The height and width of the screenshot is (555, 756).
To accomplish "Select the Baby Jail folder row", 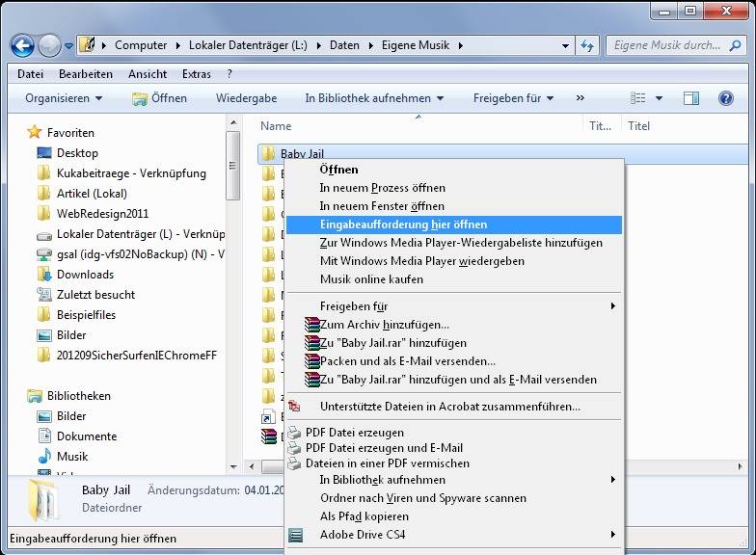I will point(503,154).
